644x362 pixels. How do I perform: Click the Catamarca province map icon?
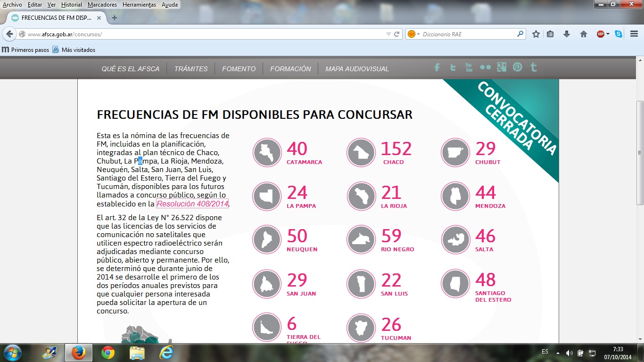[x=267, y=152]
